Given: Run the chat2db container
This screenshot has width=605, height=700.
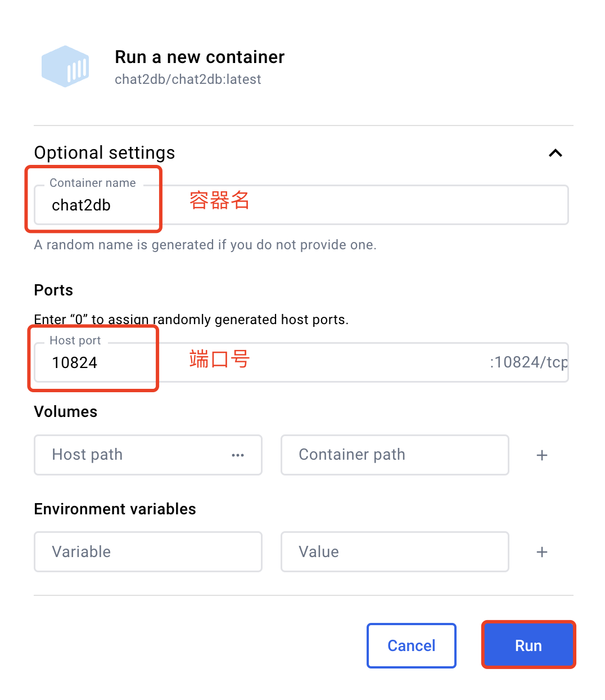Looking at the screenshot, I should pyautogui.click(x=528, y=645).
